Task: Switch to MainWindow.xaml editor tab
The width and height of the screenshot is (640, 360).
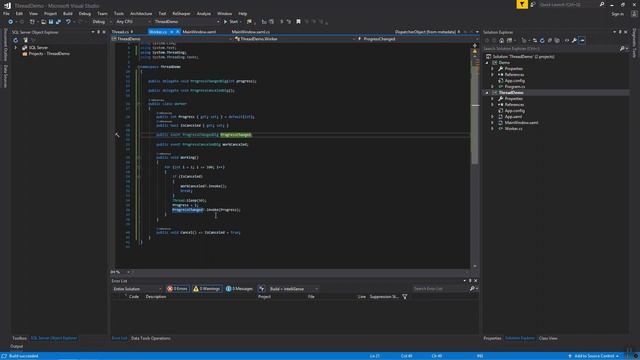Action: (199, 32)
